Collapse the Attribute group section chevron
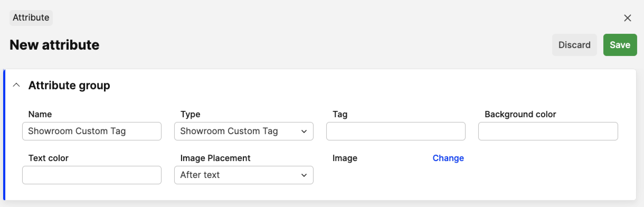This screenshot has width=644, height=207. pos(16,85)
